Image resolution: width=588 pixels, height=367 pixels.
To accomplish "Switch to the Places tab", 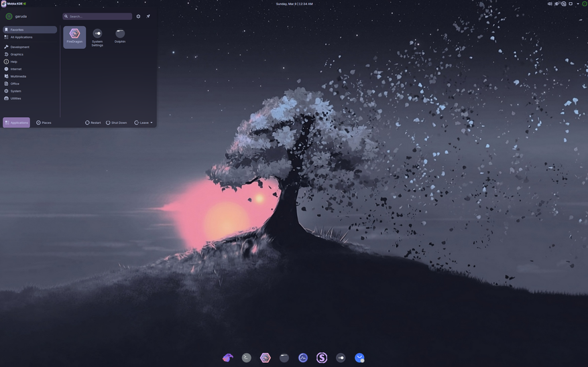I will (x=44, y=123).
